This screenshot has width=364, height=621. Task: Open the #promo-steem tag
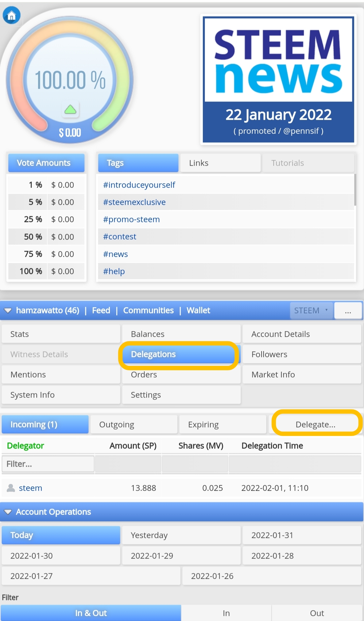point(131,219)
